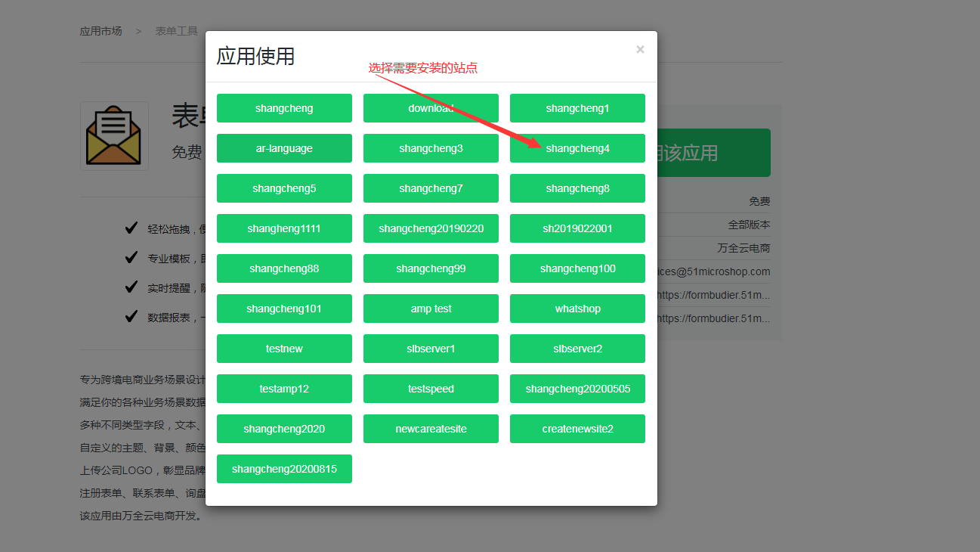This screenshot has width=980, height=552.
Task: Pick the ar-language site button
Action: pos(284,148)
